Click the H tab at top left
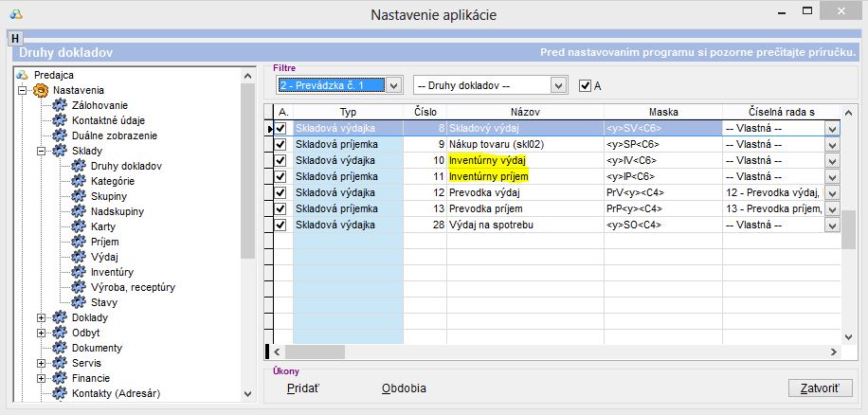Viewport: 868px width, 415px height. click(14, 38)
